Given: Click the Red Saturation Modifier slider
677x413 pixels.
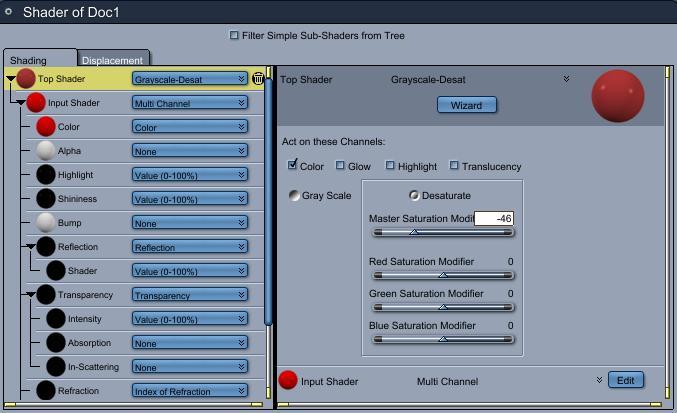Looking at the screenshot, I should [x=443, y=275].
